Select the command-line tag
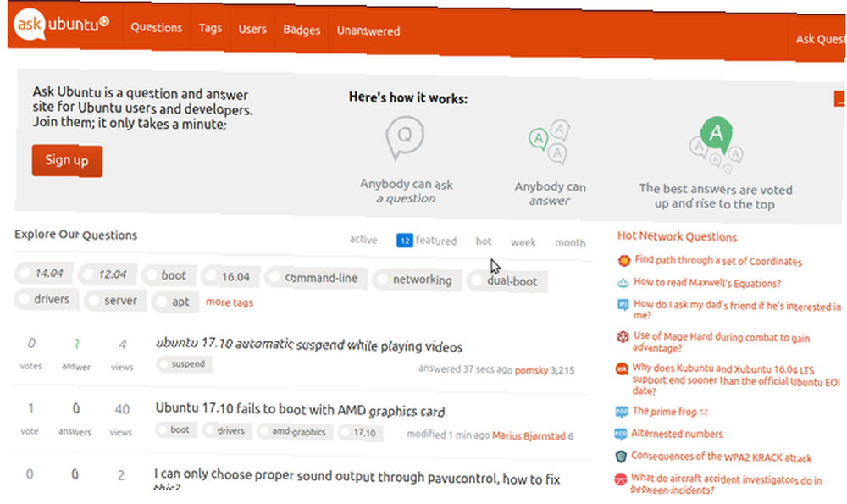 (x=317, y=278)
